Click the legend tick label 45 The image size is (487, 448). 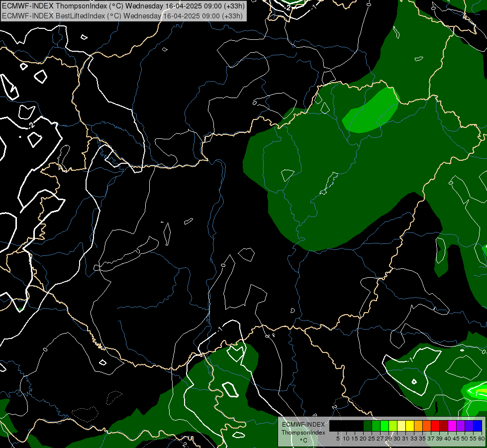pyautogui.click(x=456, y=439)
